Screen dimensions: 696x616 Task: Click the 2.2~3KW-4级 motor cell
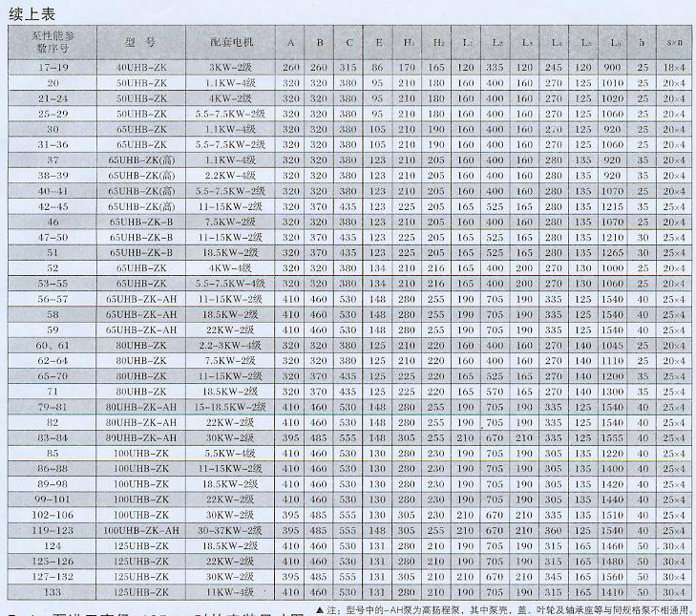(230, 345)
